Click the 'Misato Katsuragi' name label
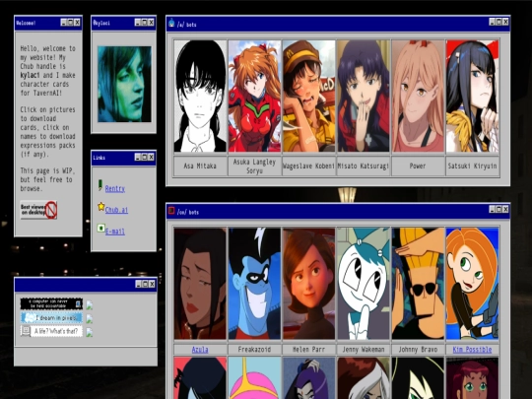This screenshot has width=532, height=399. 363,166
